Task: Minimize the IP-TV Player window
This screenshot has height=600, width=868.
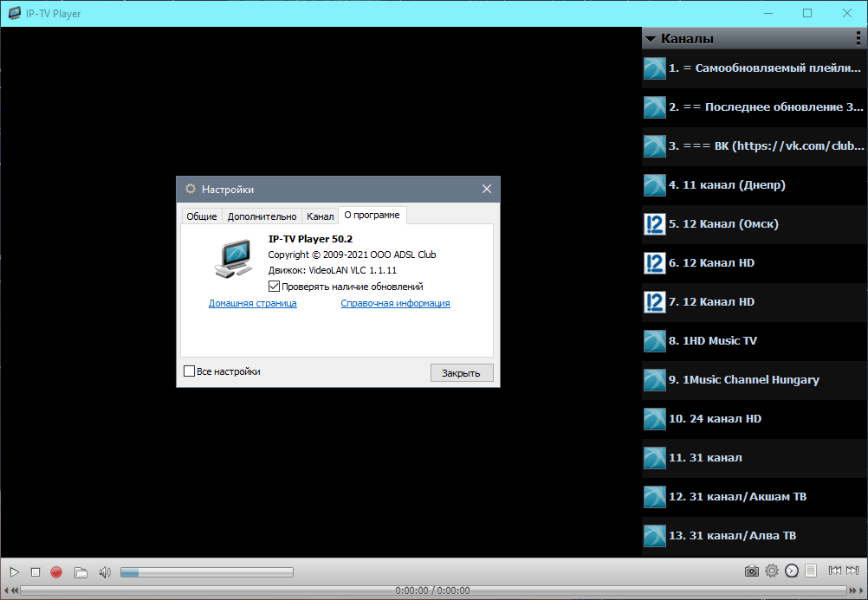Action: tap(768, 13)
